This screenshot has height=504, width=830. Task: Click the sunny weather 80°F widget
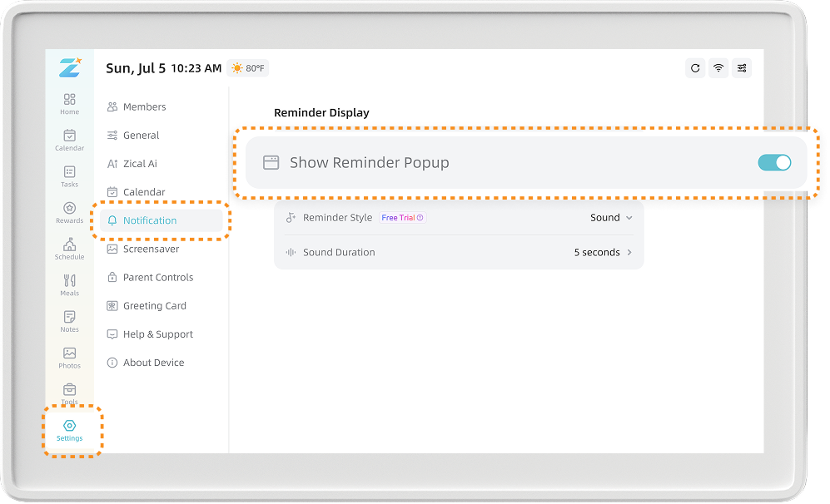click(x=248, y=68)
